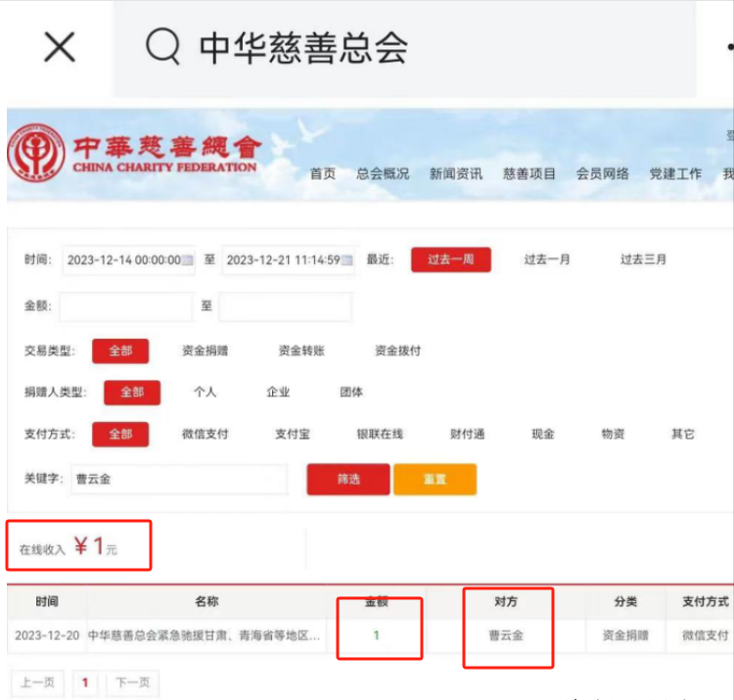
Task: Click the China Charity Federation red logo
Action: 36,153
